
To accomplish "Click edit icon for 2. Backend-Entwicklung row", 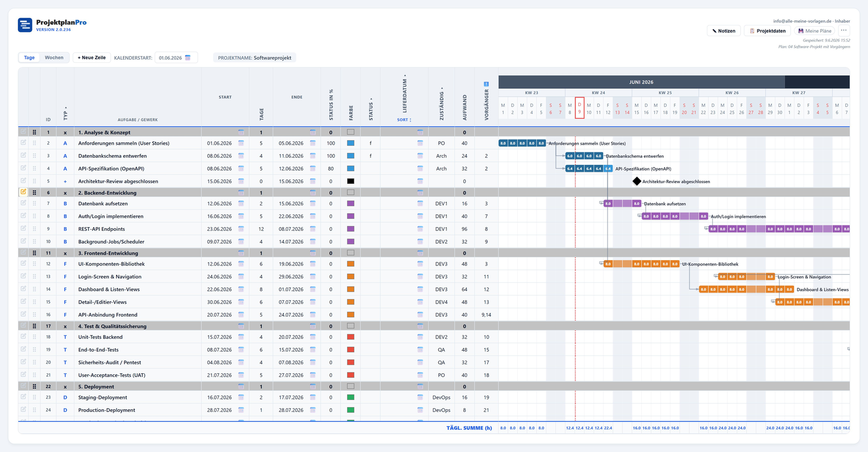I will (23, 192).
